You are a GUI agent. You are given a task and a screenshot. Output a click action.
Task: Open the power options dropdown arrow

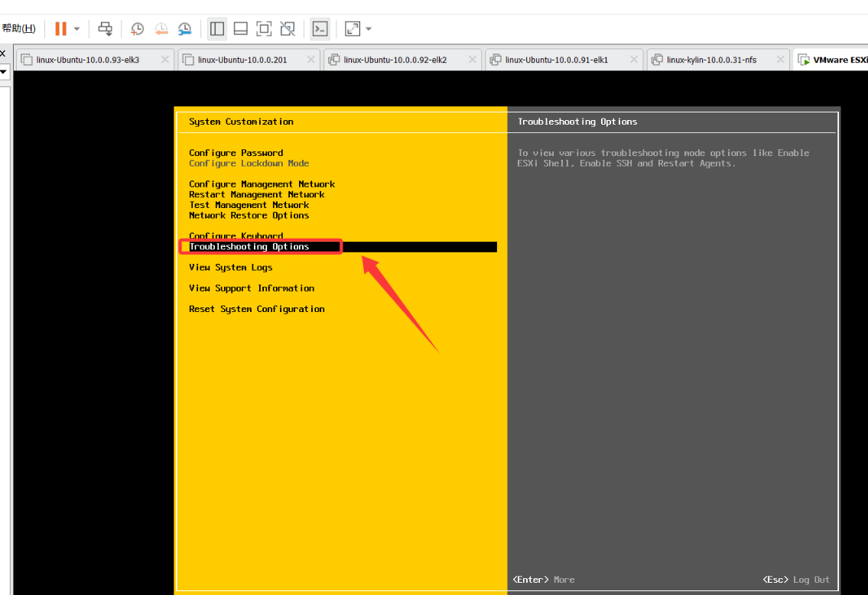76,29
